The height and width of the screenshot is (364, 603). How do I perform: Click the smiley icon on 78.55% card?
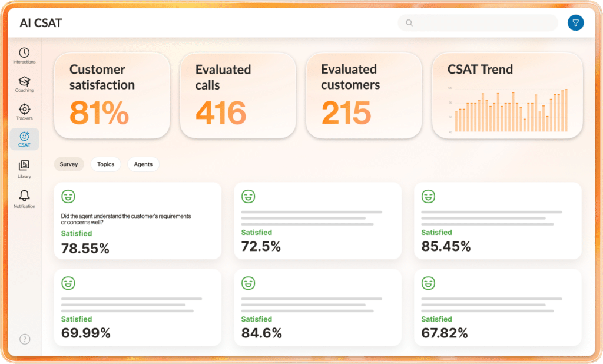point(68,197)
